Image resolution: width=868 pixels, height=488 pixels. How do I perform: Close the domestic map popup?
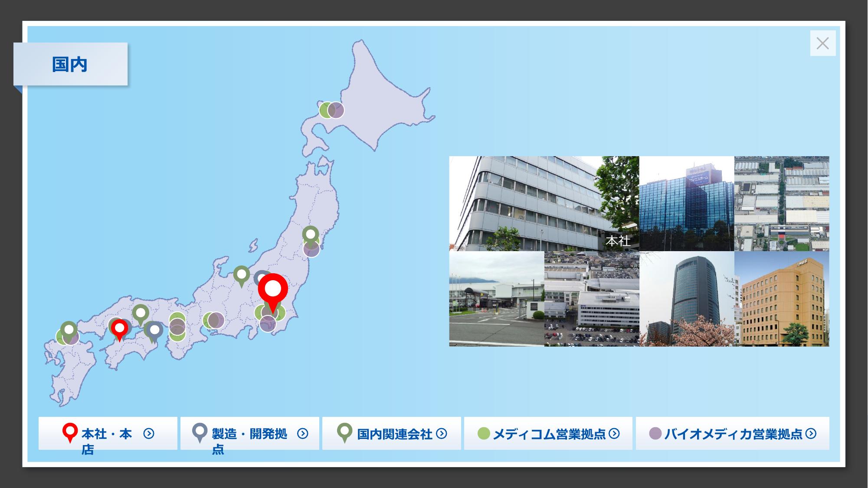822,43
